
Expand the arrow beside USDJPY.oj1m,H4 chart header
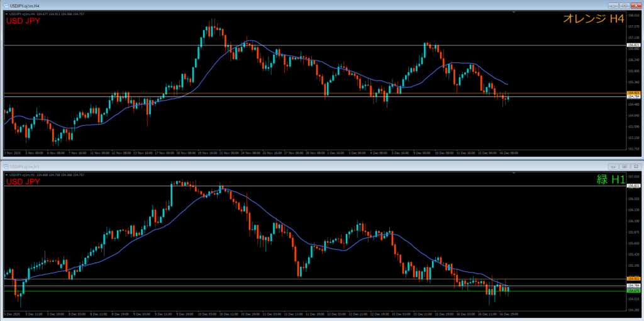[6, 13]
